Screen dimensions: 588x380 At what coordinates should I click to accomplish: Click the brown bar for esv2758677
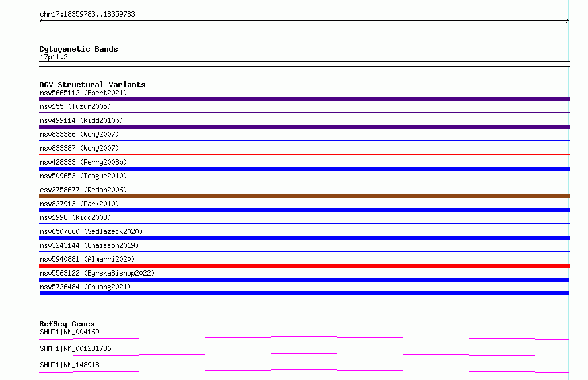click(x=304, y=196)
